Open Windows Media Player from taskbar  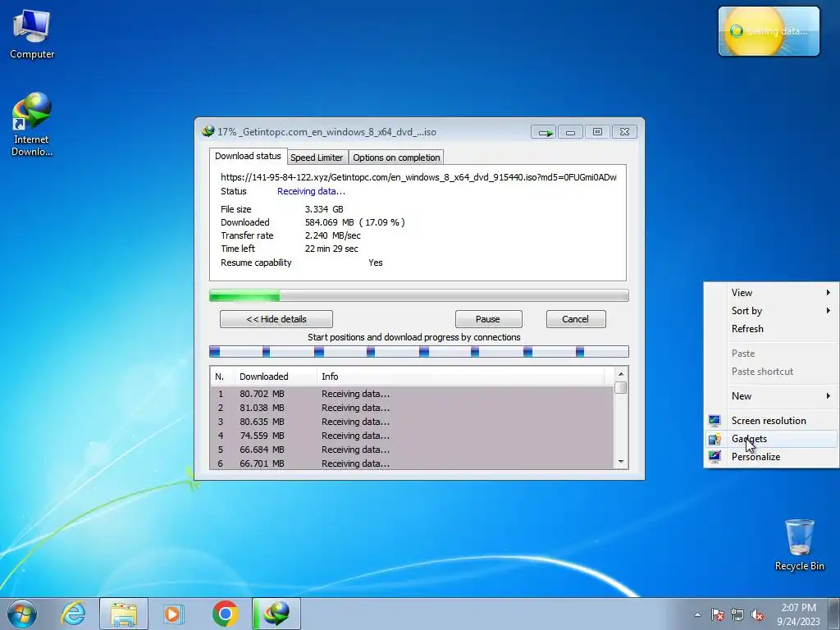coord(173,614)
